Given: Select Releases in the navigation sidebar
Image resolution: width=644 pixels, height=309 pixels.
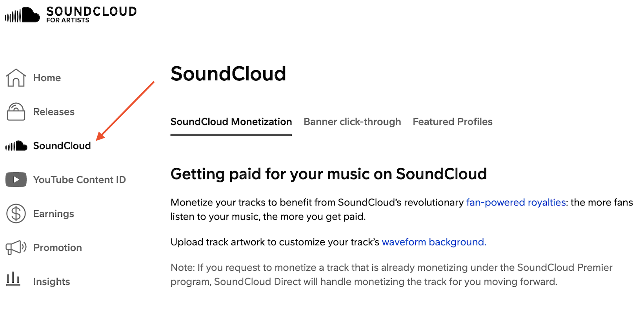Looking at the screenshot, I should [53, 111].
